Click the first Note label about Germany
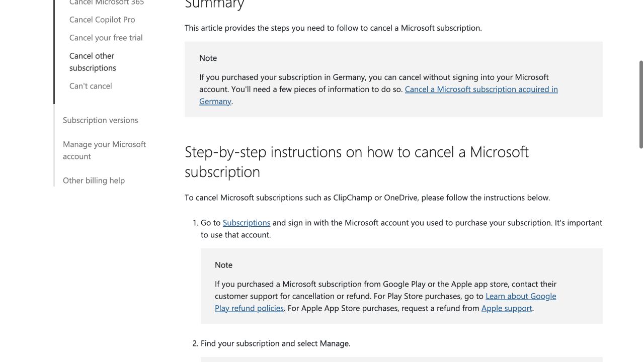The image size is (644, 362). (x=208, y=58)
